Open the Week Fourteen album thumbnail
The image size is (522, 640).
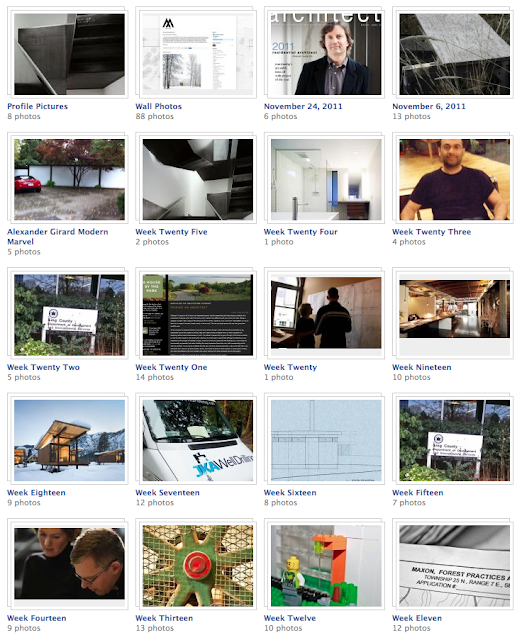[69, 564]
